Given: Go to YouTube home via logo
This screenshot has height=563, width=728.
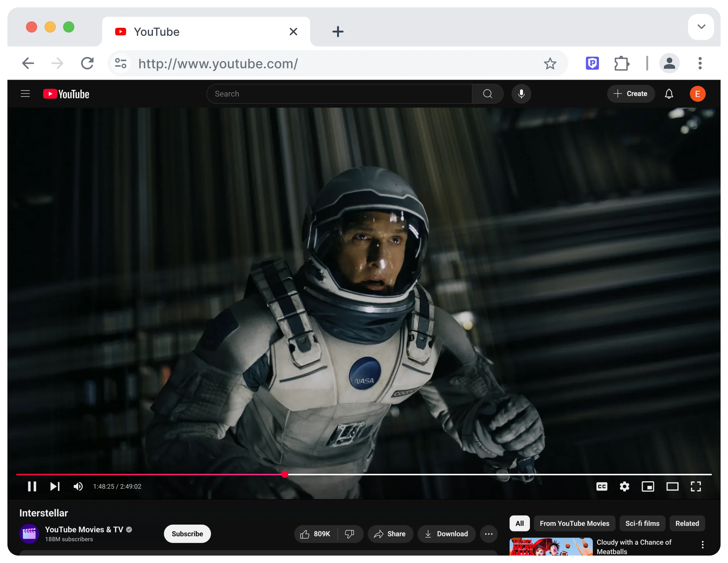Looking at the screenshot, I should [x=66, y=94].
